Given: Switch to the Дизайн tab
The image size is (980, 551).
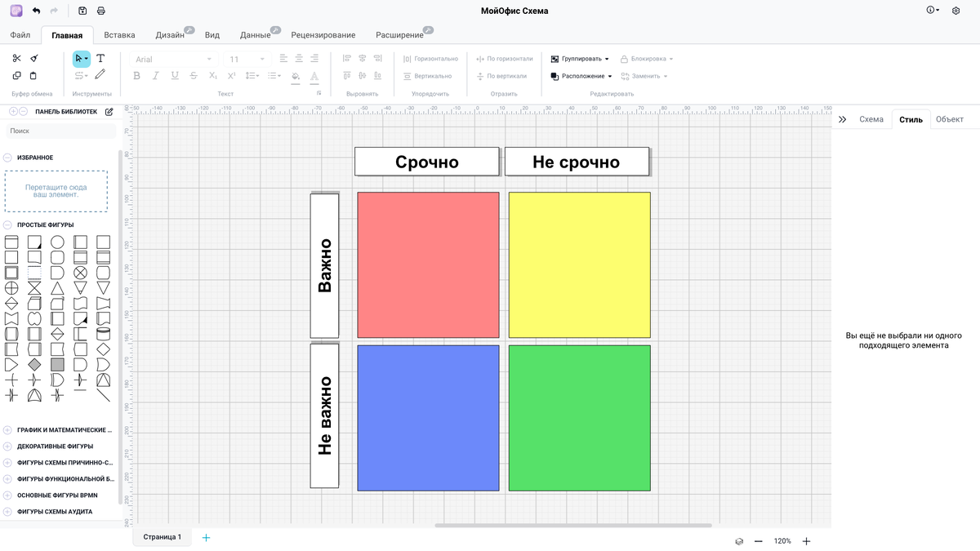Looking at the screenshot, I should pos(170,35).
